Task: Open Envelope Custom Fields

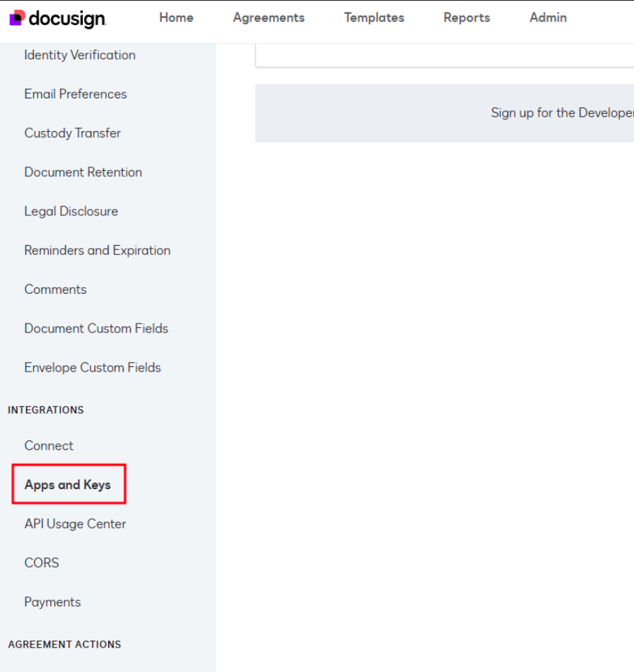Action: click(92, 368)
